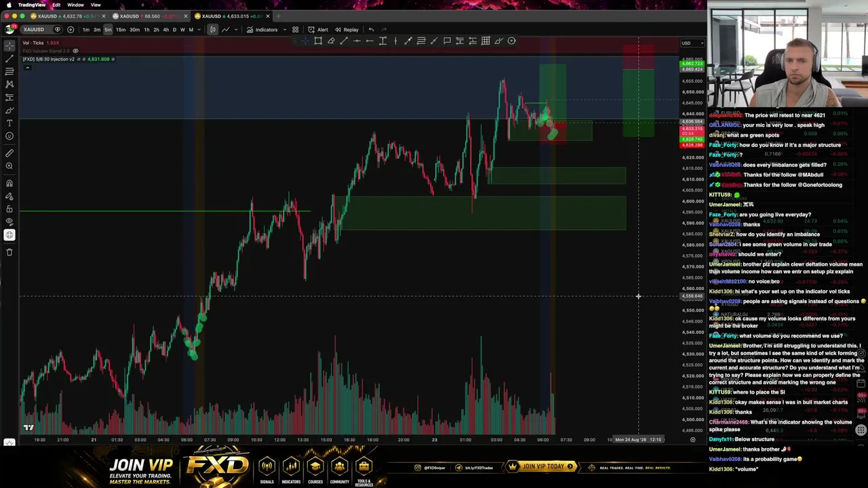Click the circled dot icon in floating toolbar
The width and height of the screenshot is (868, 488).
point(511,41)
